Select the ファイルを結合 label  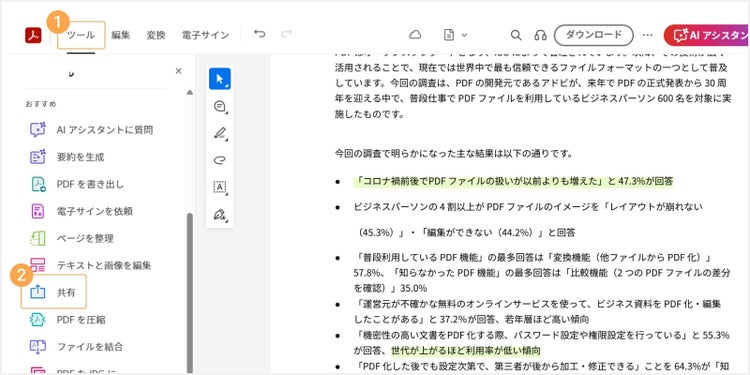pyautogui.click(x=90, y=346)
